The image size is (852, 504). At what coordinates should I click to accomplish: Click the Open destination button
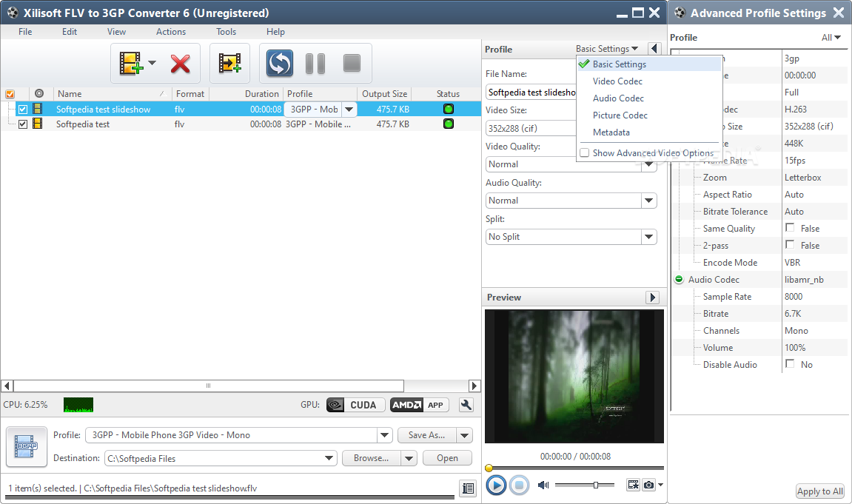448,458
